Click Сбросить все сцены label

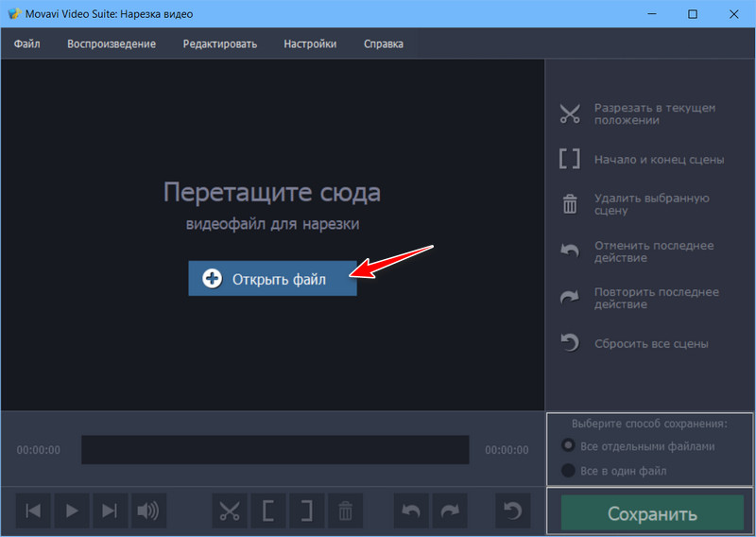pos(651,343)
